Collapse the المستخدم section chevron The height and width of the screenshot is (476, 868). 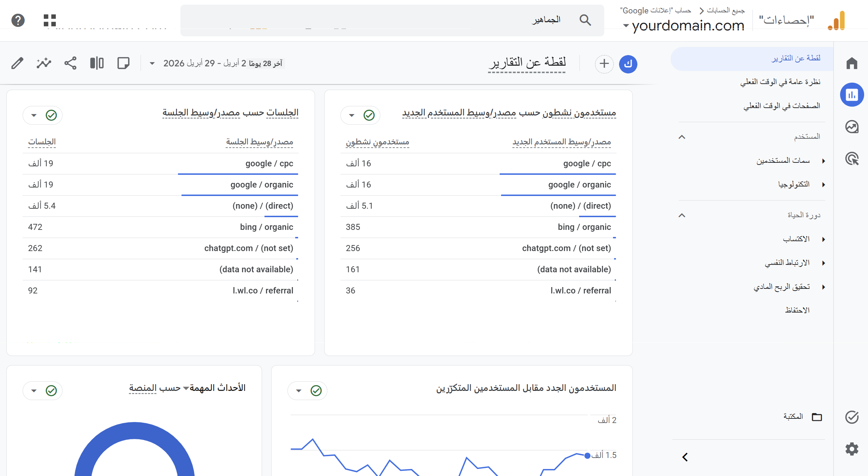[682, 137]
